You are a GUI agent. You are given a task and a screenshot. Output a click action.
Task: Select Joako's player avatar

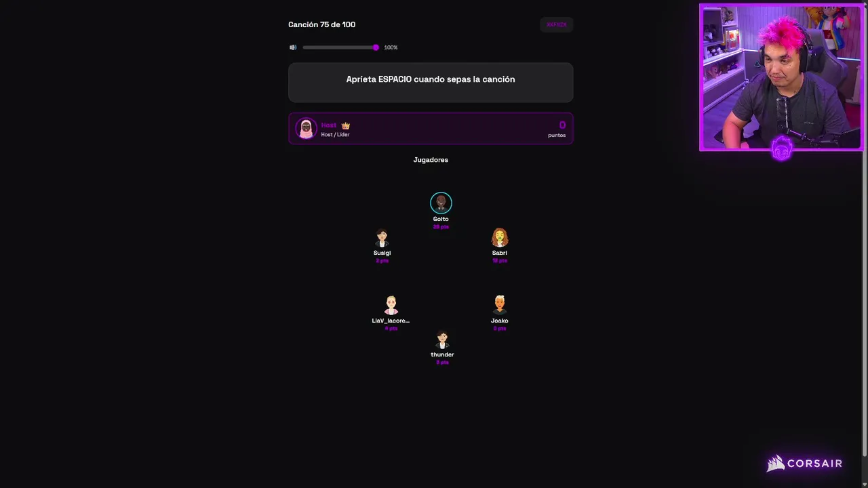tap(500, 306)
